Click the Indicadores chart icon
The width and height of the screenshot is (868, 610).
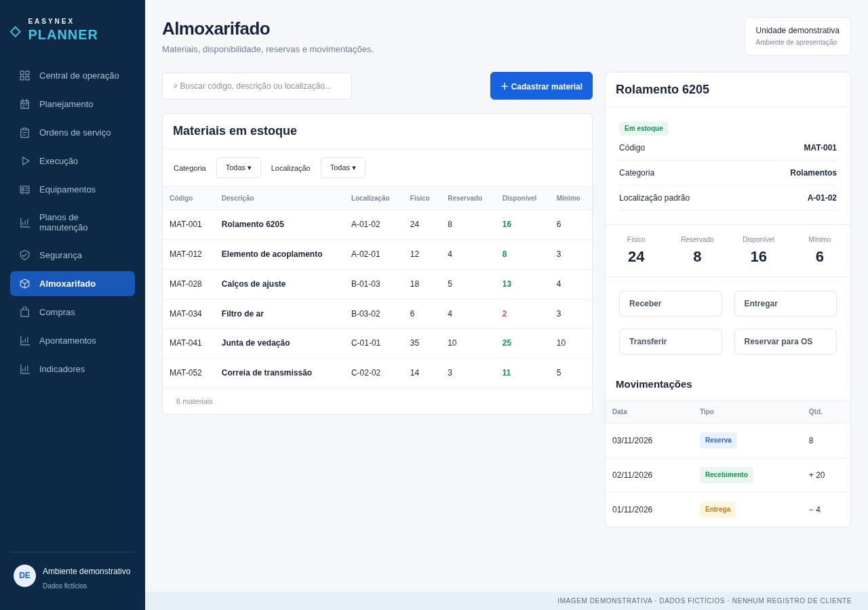pos(24,369)
